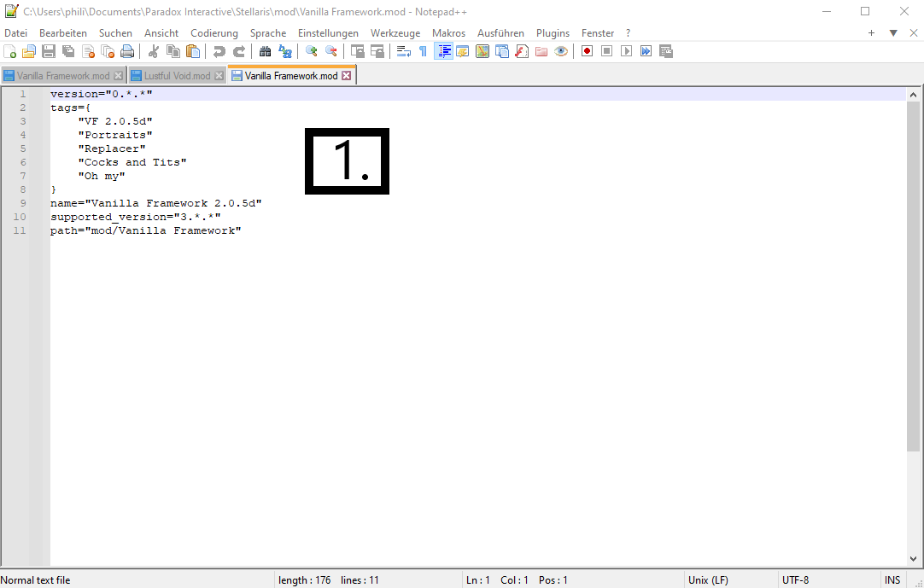Open the Einstellungen menu

coord(328,33)
